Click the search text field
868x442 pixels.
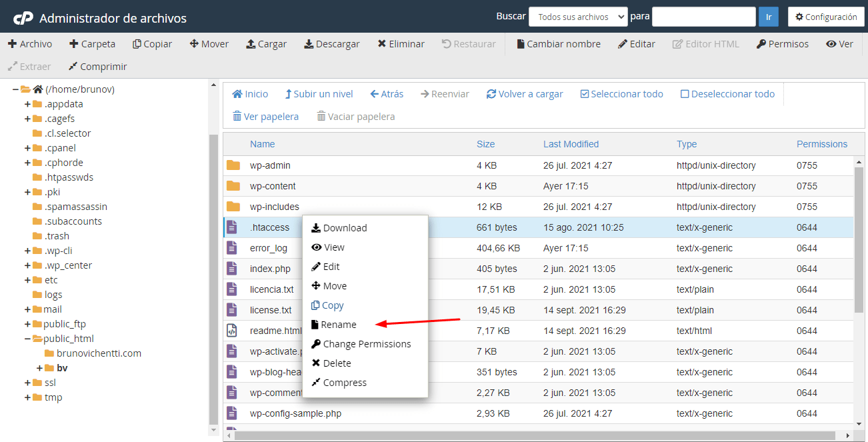(703, 17)
